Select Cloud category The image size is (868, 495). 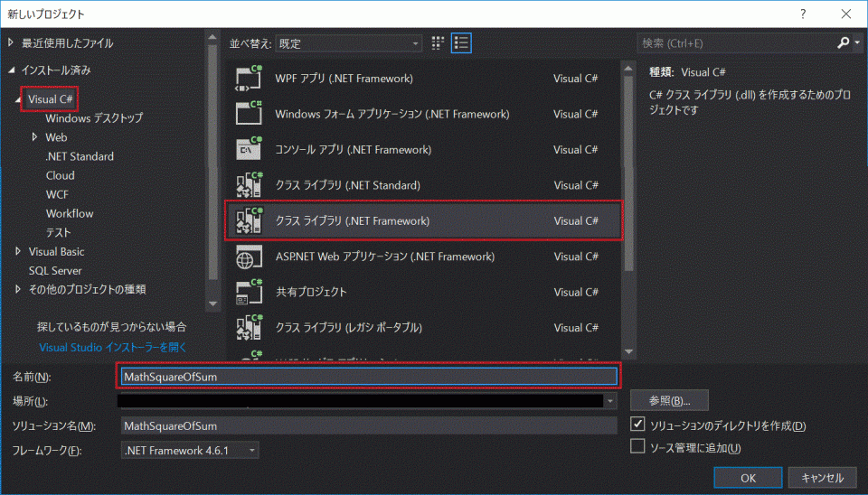pyautogui.click(x=61, y=175)
